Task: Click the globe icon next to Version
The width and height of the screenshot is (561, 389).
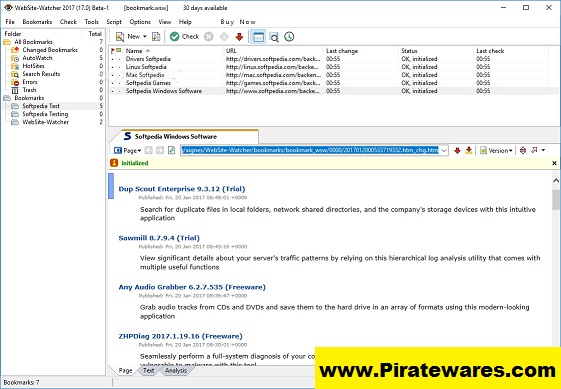Action: pyautogui.click(x=523, y=150)
